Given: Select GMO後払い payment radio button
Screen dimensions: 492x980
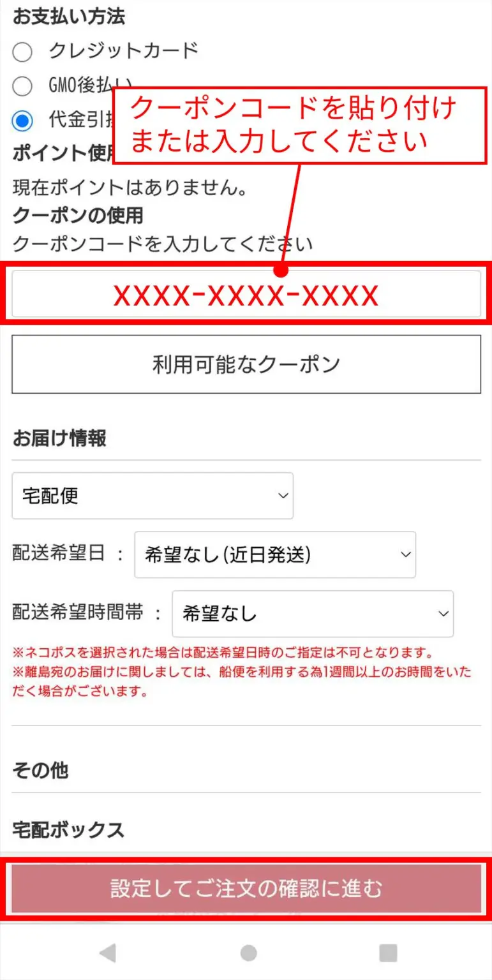Looking at the screenshot, I should click(22, 85).
